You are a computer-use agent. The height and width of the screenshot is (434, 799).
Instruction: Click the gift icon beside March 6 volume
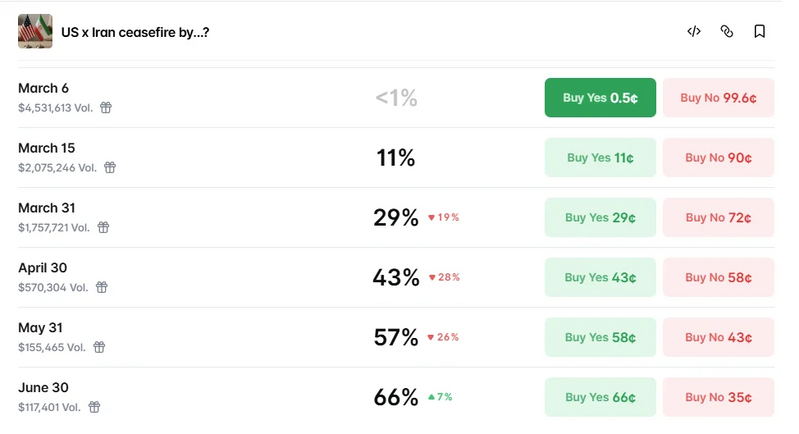(106, 108)
